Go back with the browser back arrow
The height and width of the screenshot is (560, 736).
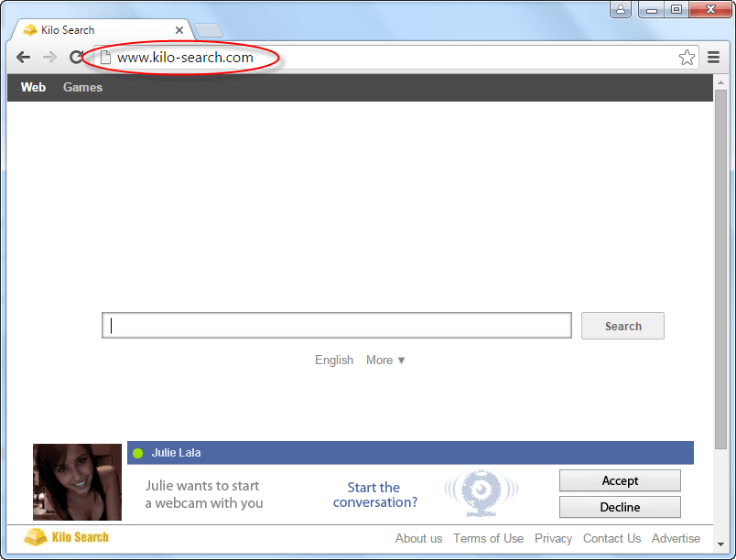pyautogui.click(x=23, y=58)
